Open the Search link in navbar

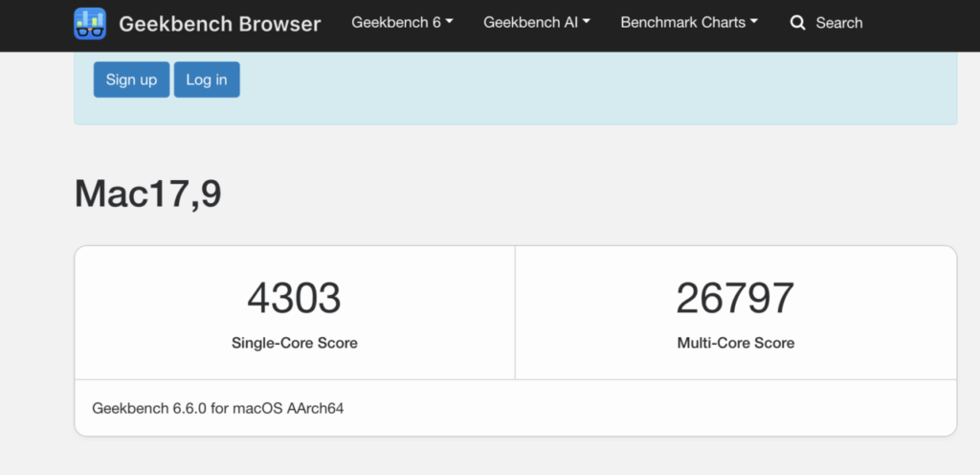click(838, 23)
